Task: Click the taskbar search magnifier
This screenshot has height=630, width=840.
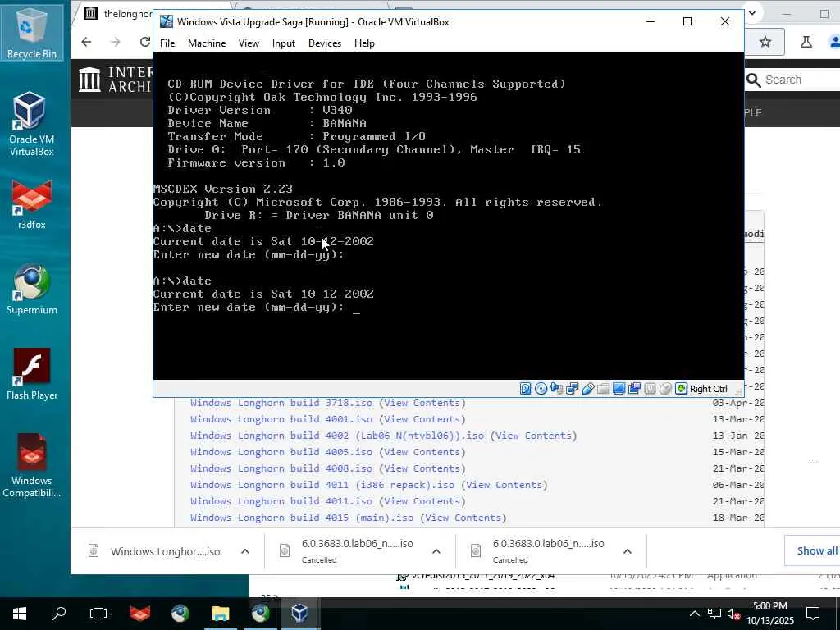Action: pyautogui.click(x=59, y=614)
